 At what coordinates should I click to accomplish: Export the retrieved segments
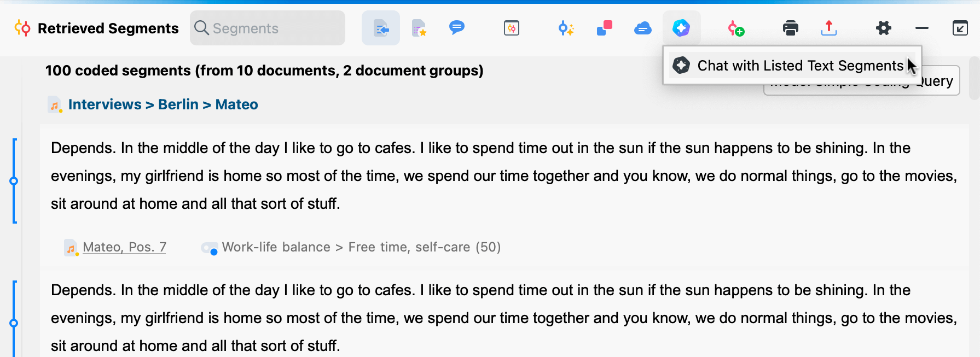pos(829,28)
